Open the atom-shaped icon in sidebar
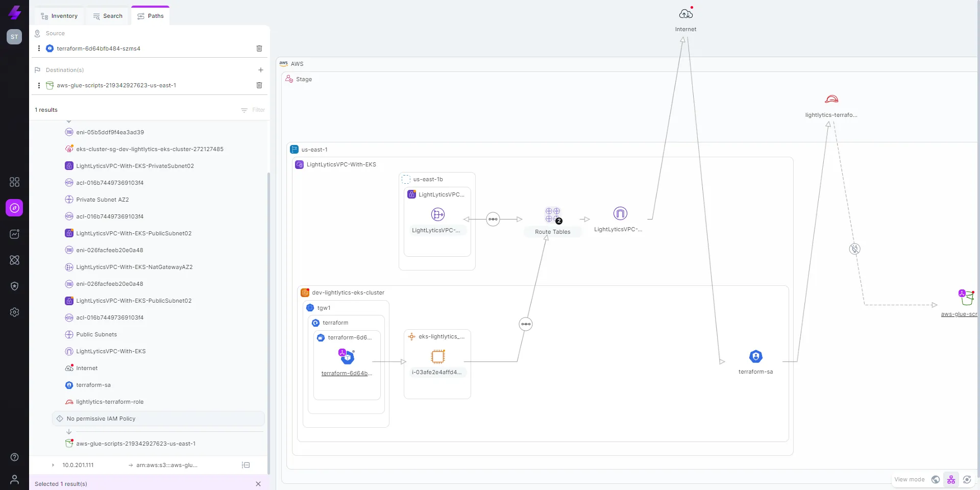The height and width of the screenshot is (490, 980). (14, 260)
